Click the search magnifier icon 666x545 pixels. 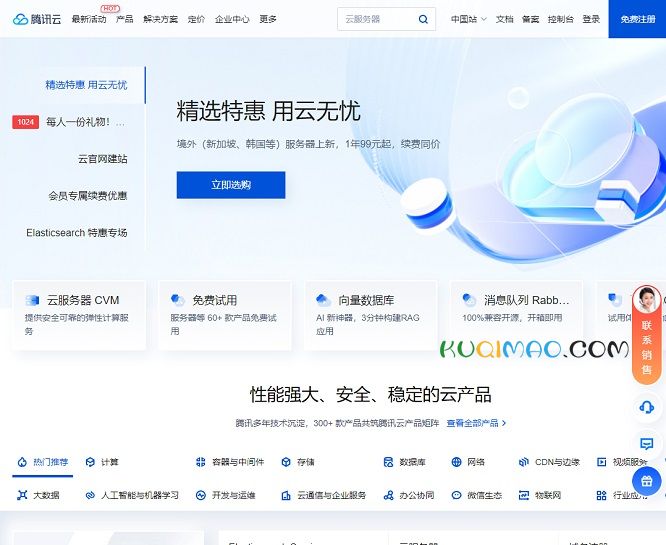[x=423, y=19]
